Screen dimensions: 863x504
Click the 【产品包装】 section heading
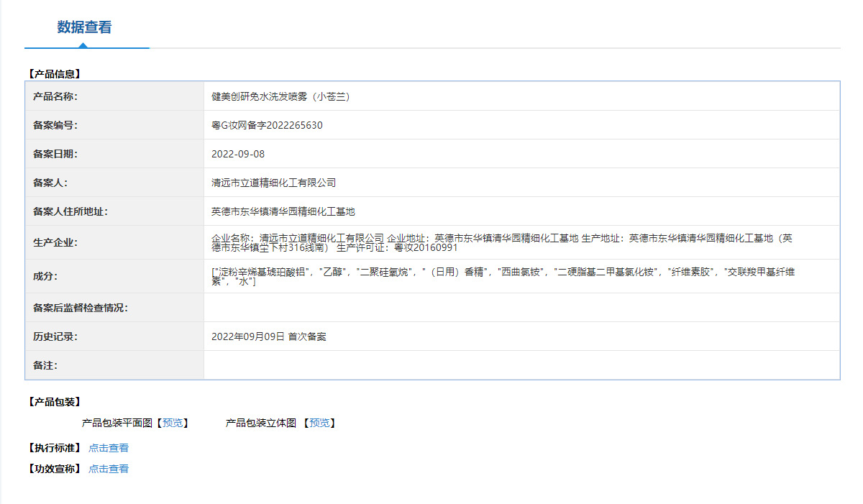(x=54, y=402)
